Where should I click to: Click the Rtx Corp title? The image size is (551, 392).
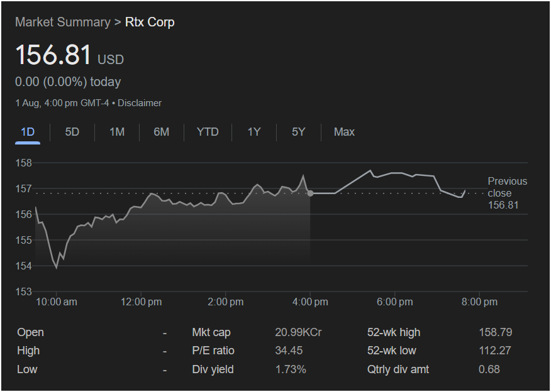(150, 22)
